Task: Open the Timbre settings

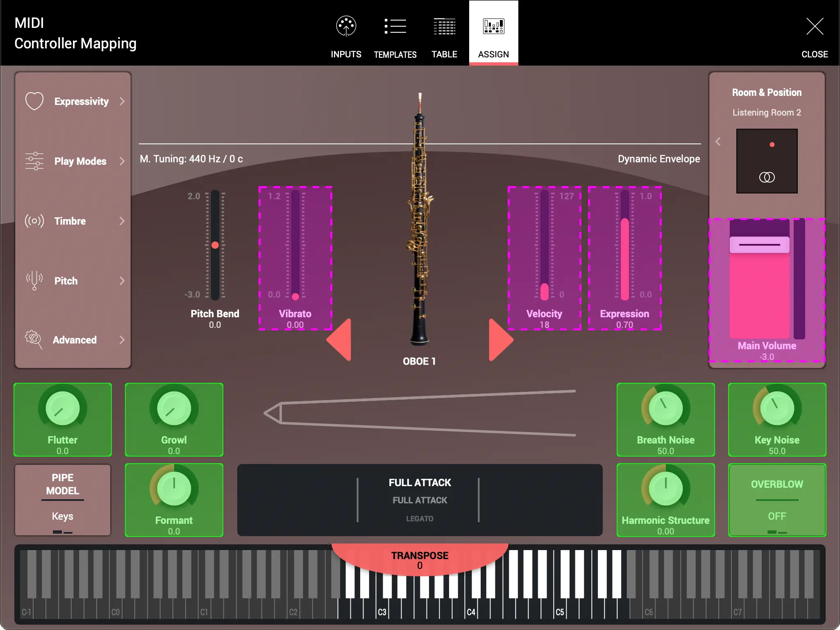Action: point(34,221)
